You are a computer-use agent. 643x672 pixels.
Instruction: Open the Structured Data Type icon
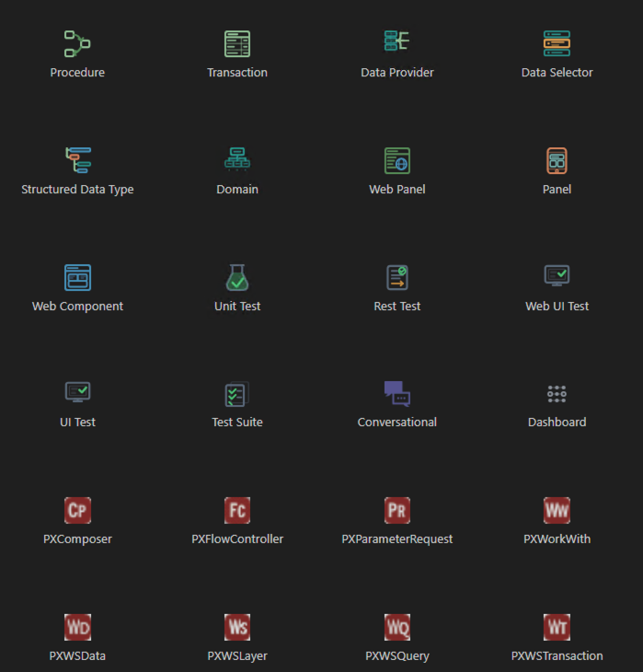tap(78, 160)
